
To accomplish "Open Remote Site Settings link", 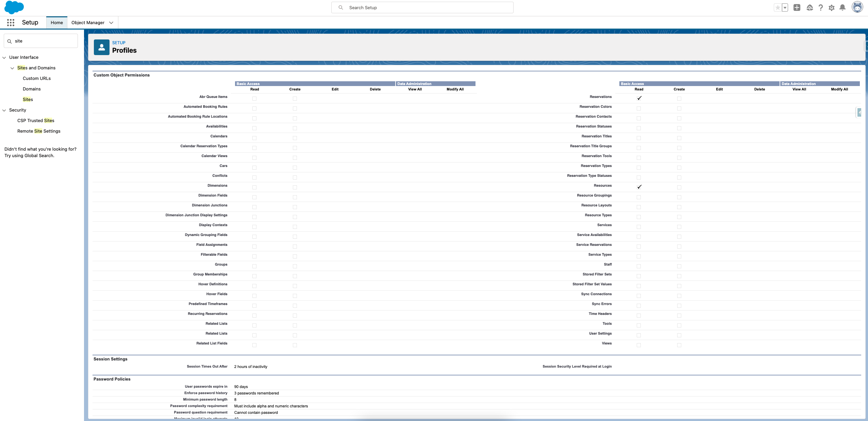I will (x=39, y=131).
